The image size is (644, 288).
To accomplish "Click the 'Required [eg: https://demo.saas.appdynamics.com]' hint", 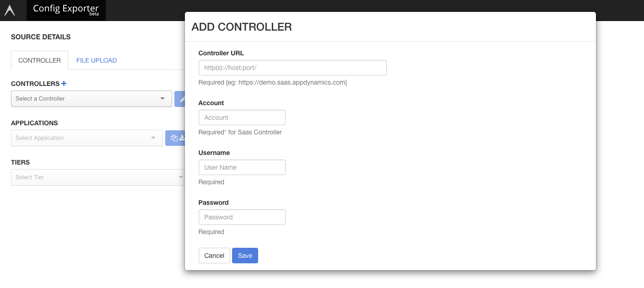I will pyautogui.click(x=272, y=83).
